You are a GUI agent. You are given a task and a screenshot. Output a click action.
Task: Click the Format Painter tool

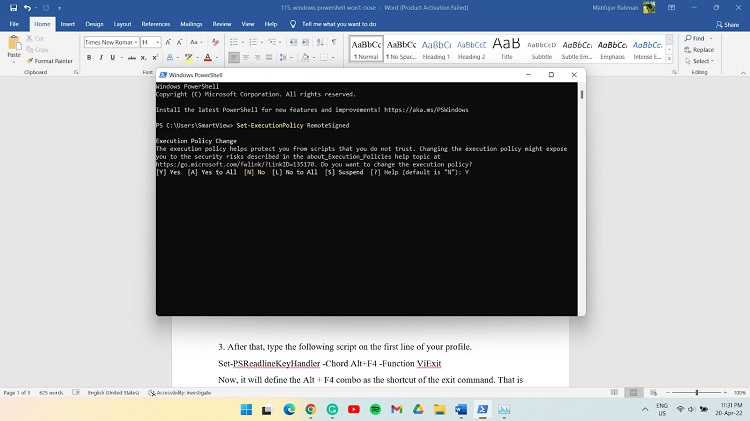click(x=52, y=61)
